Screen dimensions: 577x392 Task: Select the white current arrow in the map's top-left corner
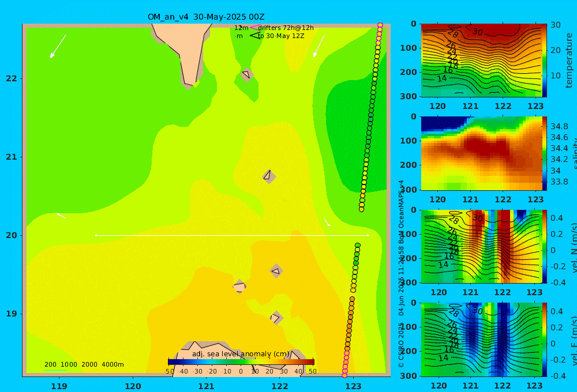click(x=58, y=46)
